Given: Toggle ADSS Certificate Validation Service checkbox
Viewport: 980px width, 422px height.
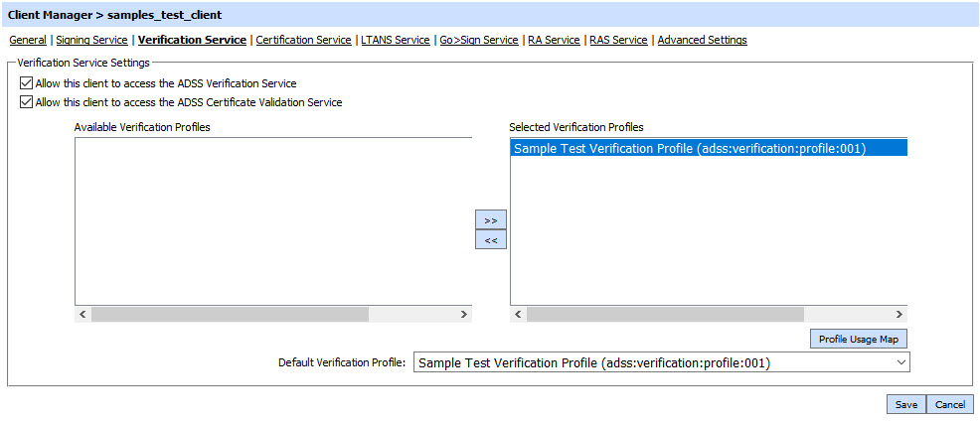Looking at the screenshot, I should coord(26,101).
